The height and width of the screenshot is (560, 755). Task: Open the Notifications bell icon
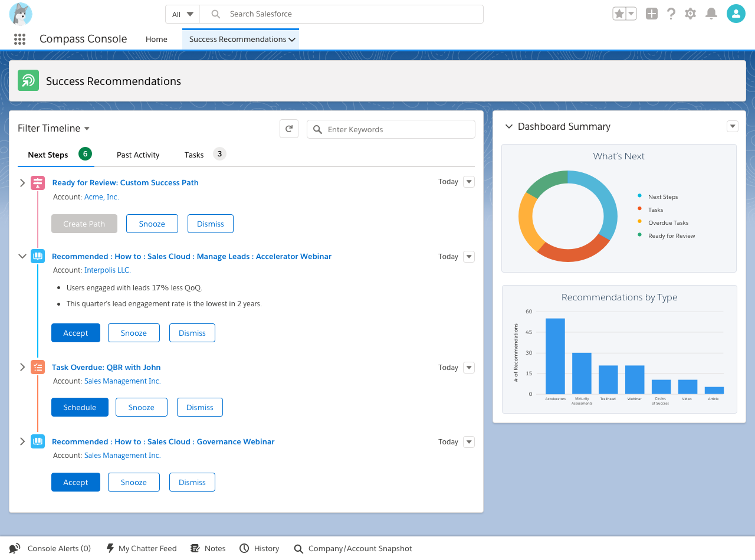click(x=711, y=14)
